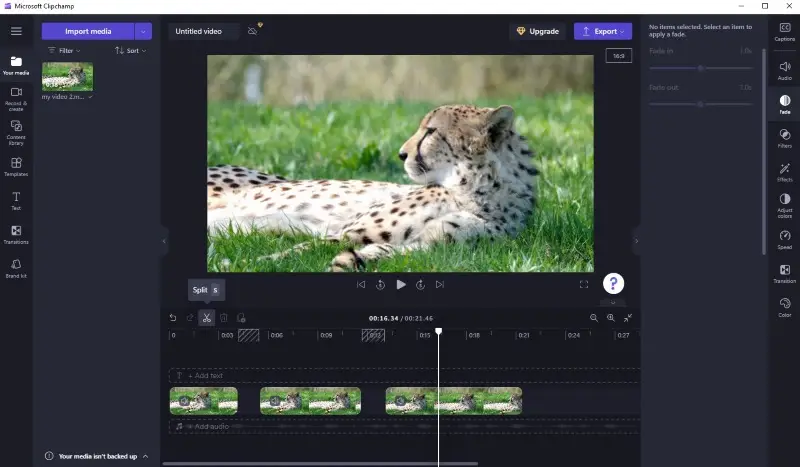Screen dimensions: 800x467
Task: Expand Your media isn't backed up notice
Action: point(145,456)
